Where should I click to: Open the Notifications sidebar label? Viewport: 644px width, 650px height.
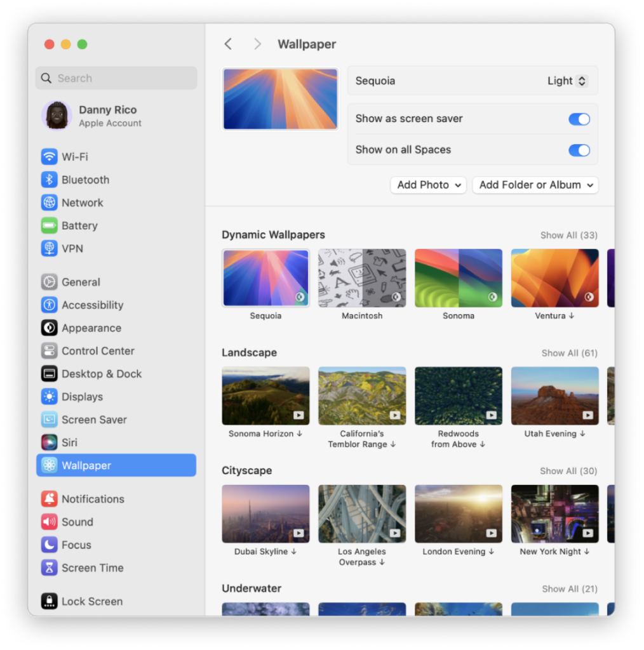93,499
